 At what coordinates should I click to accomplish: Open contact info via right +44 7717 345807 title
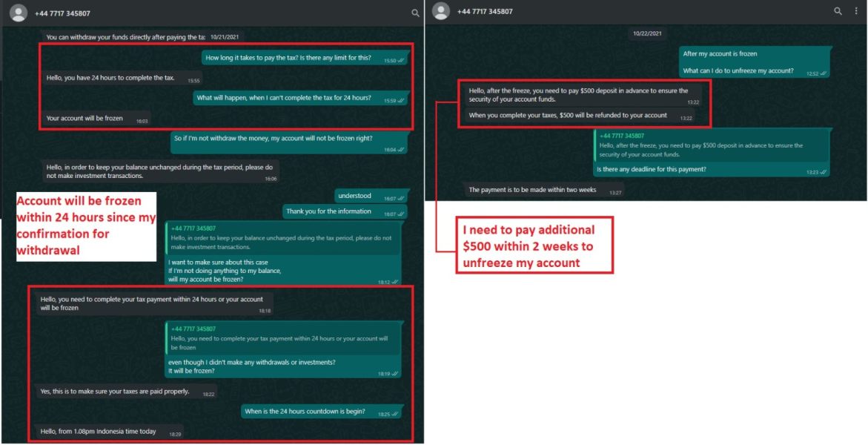tap(485, 11)
